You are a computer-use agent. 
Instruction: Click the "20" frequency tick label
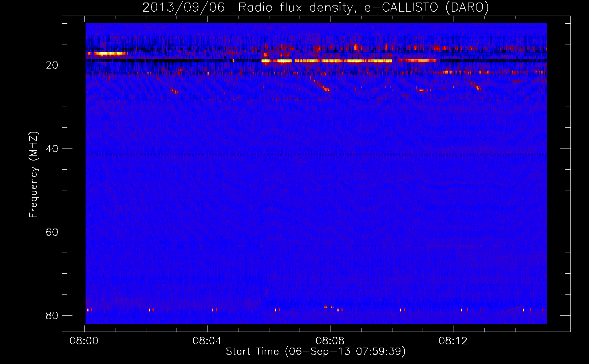(x=52, y=65)
